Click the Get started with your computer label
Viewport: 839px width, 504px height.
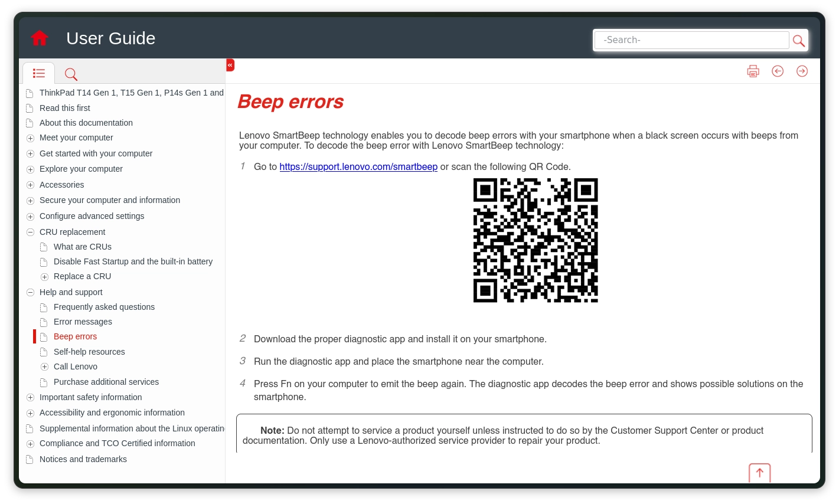(96, 153)
